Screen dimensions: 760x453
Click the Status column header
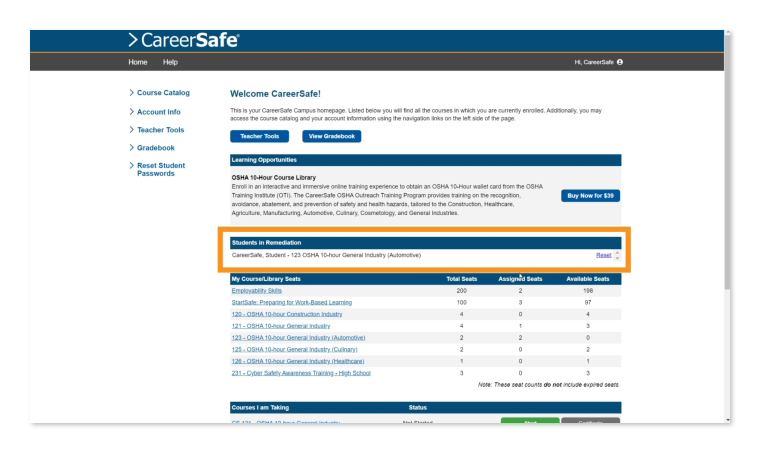point(417,407)
